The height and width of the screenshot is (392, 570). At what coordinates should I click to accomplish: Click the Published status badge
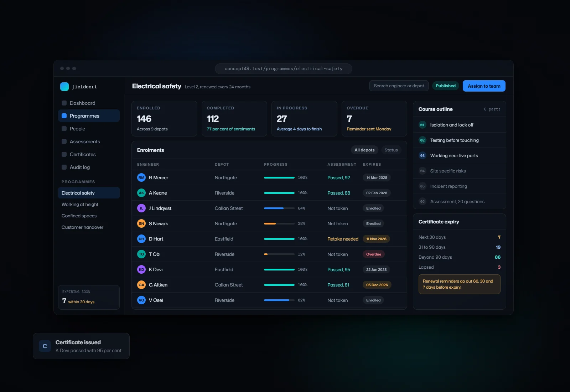click(446, 86)
